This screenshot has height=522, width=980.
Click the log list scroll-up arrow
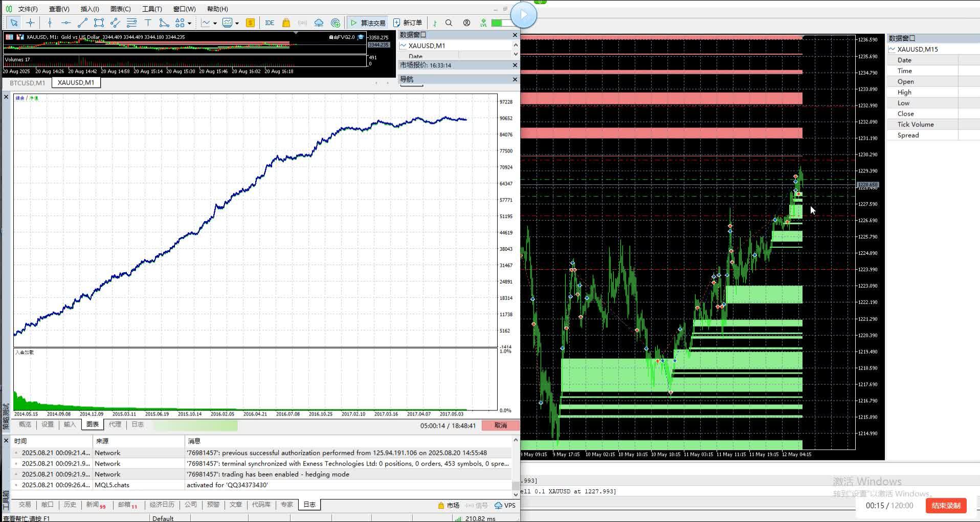(x=516, y=440)
